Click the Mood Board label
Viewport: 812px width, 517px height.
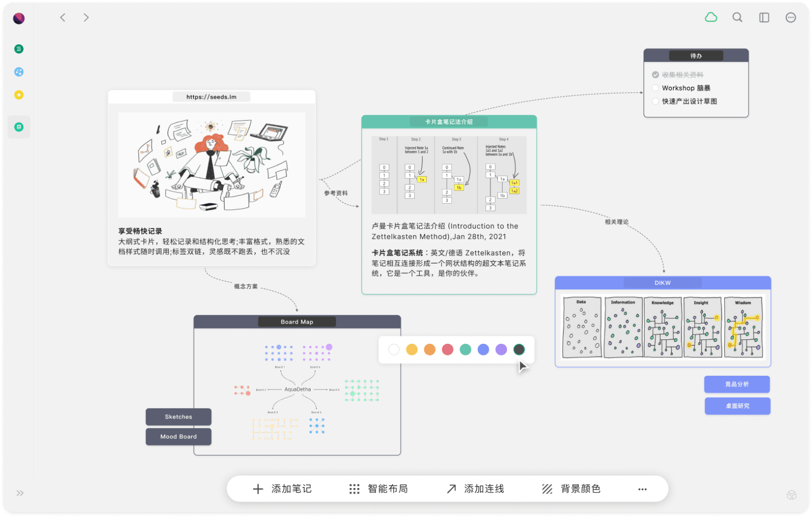[x=178, y=436]
